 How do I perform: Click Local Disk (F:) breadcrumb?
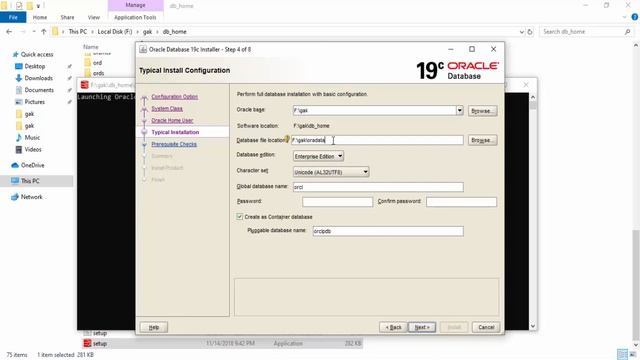[x=115, y=31]
